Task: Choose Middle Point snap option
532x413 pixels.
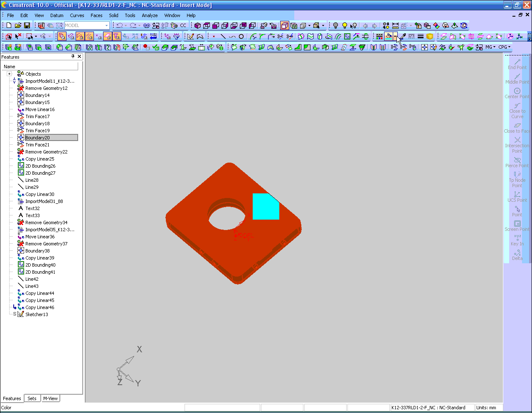Action: point(517,79)
